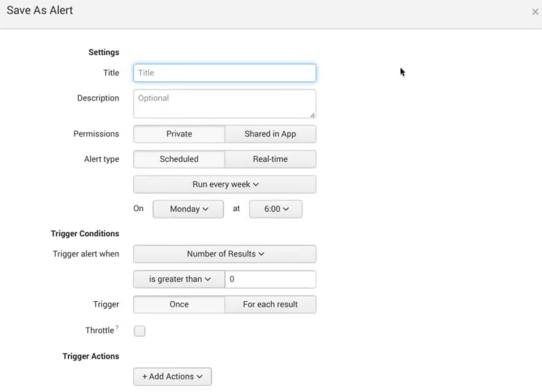This screenshot has width=542, height=392.
Task: Switch permissions to Shared in App
Action: click(270, 134)
